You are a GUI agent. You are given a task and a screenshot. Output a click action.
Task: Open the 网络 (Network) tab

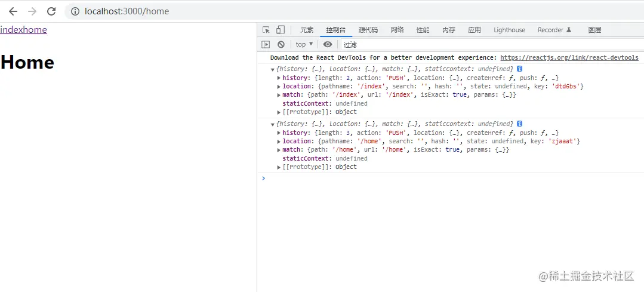397,30
